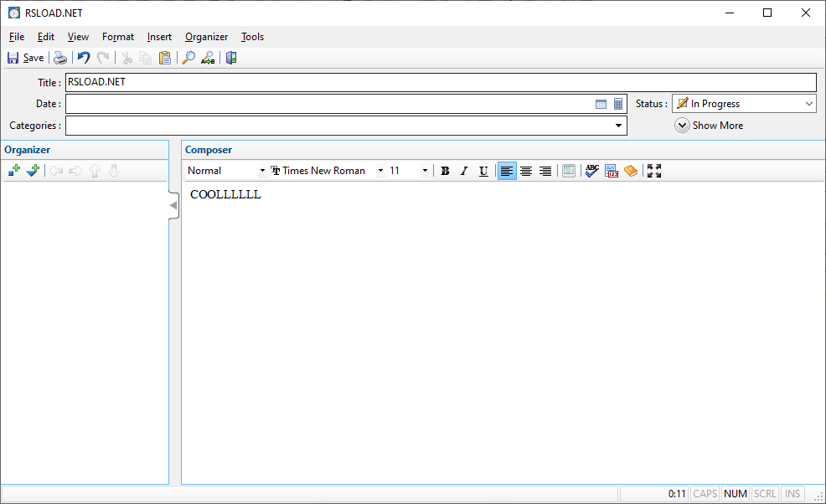
Task: Add new item in Organizer
Action: pos(14,171)
